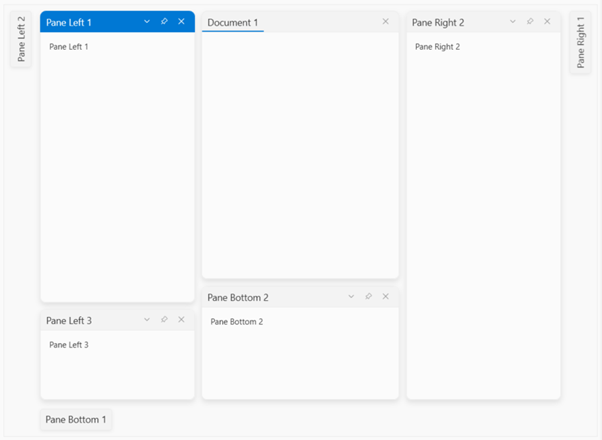
Task: Close the Document 1 tab
Action: [x=386, y=22]
